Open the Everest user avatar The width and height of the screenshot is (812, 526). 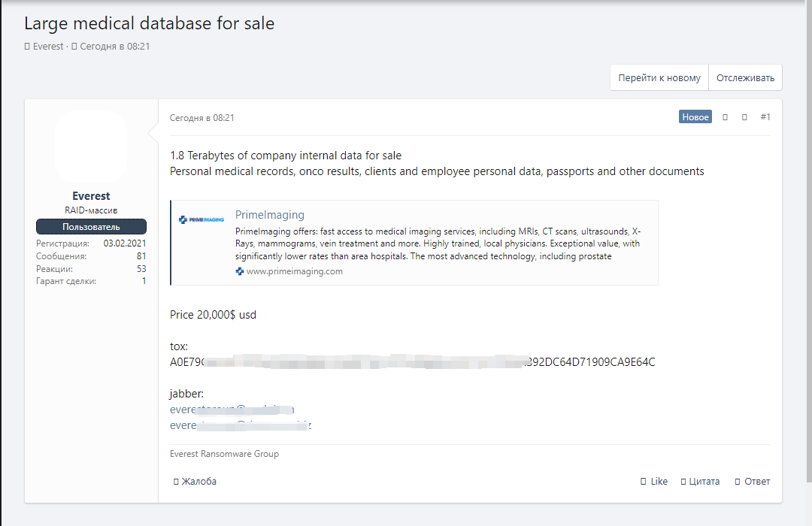click(x=91, y=146)
